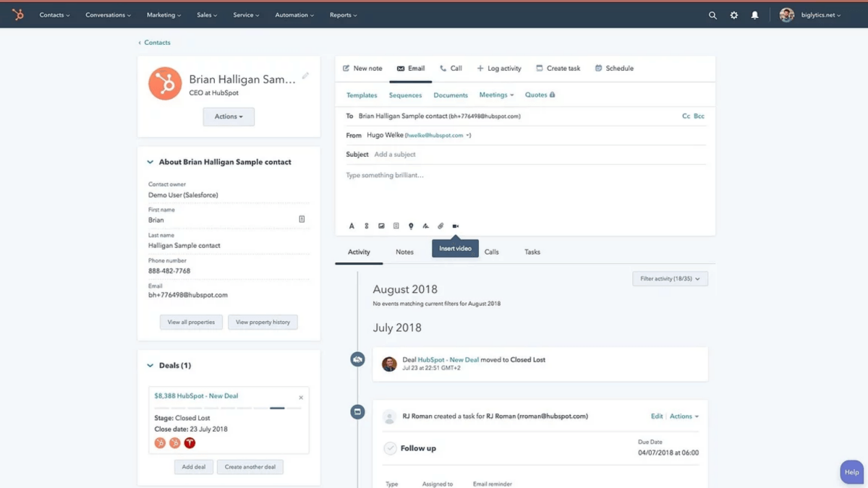The height and width of the screenshot is (488, 868).
Task: Mark the Follow up task complete
Action: pyautogui.click(x=390, y=448)
